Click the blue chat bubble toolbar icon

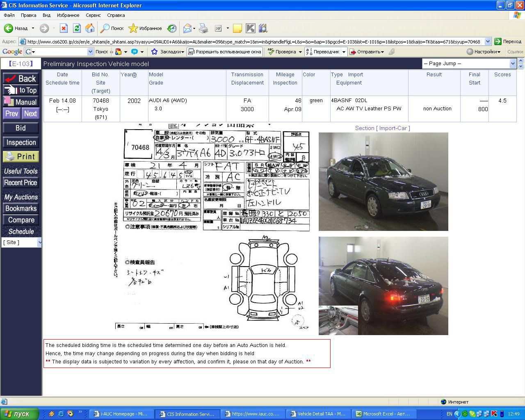134,52
